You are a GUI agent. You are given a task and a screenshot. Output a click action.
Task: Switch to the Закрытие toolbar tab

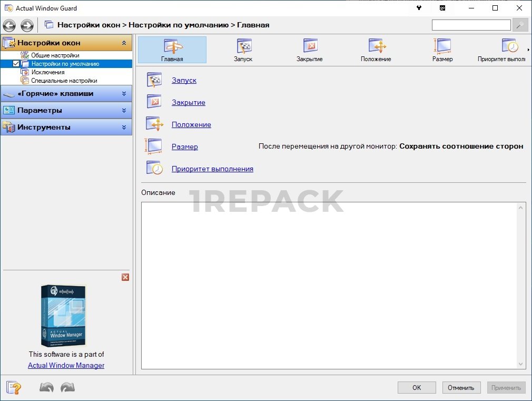310,50
